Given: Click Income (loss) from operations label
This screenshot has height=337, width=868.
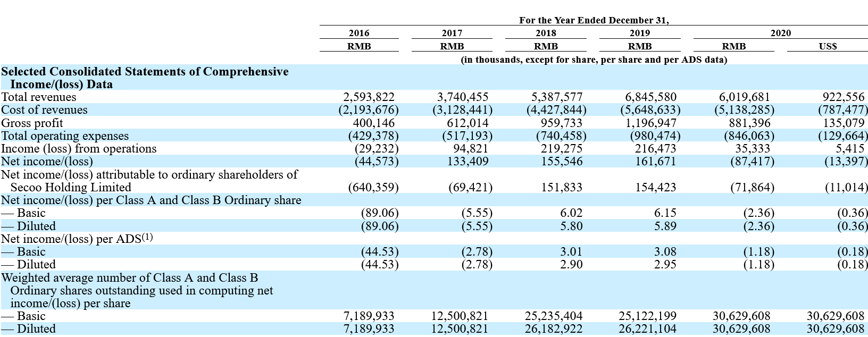Looking at the screenshot, I should point(79,148).
